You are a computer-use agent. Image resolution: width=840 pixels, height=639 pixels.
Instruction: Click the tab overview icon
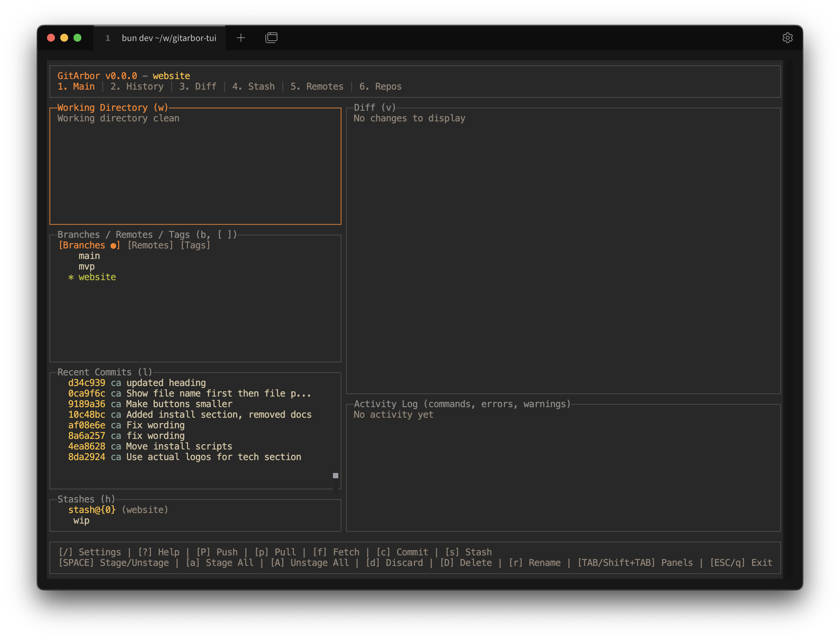pos(271,37)
